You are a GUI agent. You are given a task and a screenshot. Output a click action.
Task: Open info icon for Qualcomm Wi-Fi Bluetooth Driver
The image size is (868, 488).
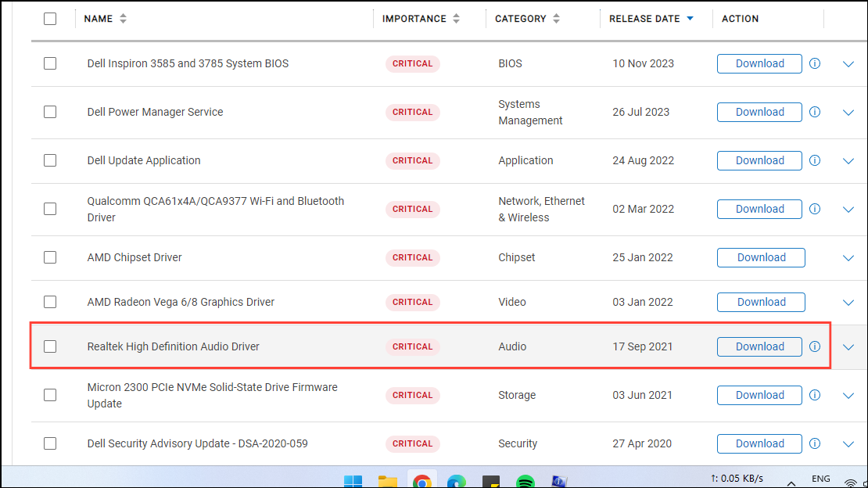coord(815,209)
